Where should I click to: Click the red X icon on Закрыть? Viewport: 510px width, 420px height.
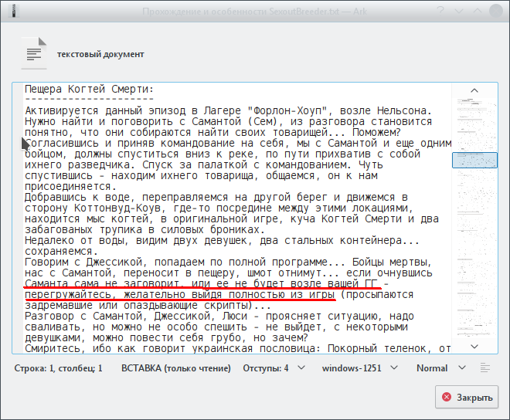pos(446,398)
